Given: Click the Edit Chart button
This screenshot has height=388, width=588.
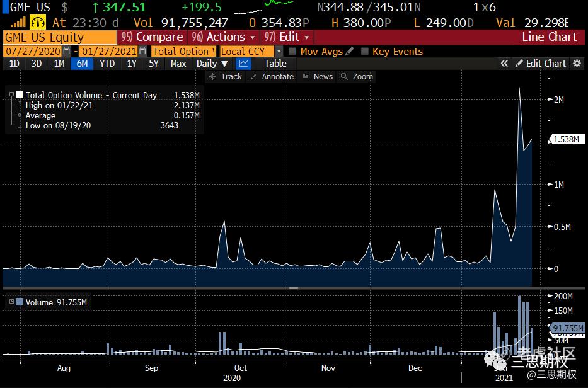Looking at the screenshot, I should (x=541, y=64).
